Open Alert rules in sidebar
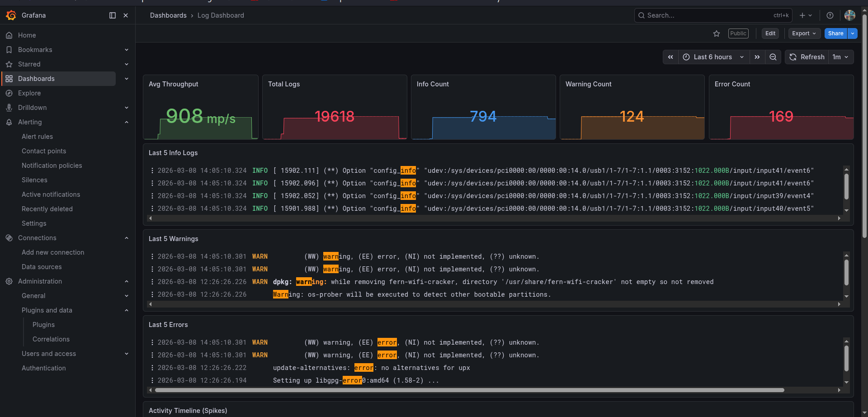This screenshot has width=868, height=417. [37, 137]
